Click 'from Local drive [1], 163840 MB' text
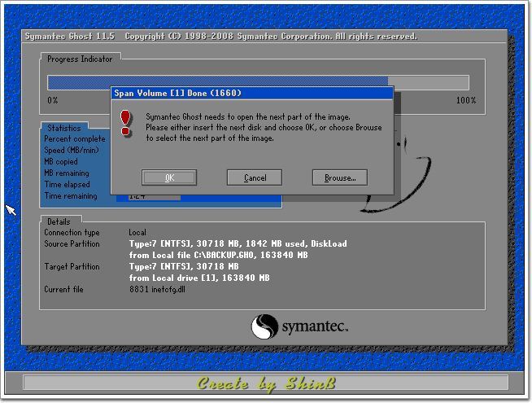This screenshot has height=403, width=532. [x=199, y=278]
